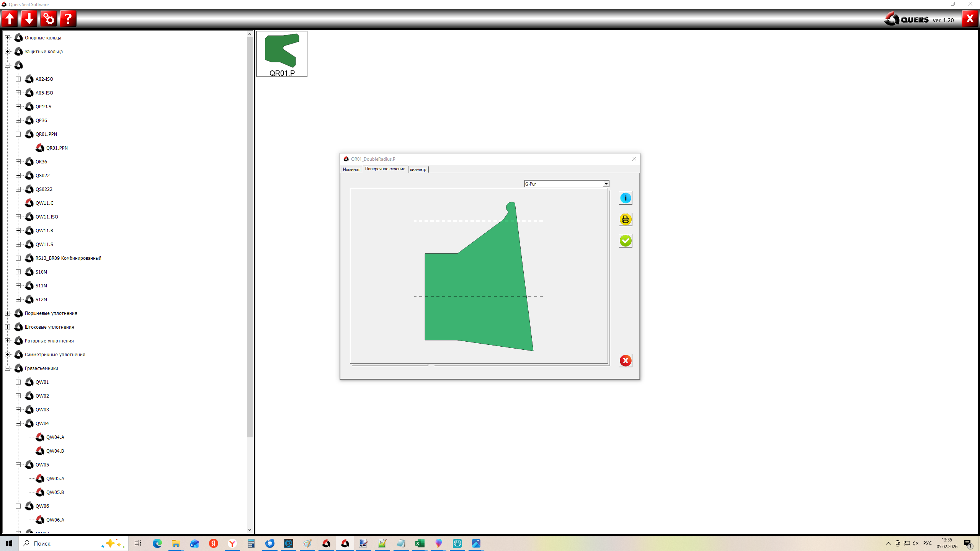
Task: Cancel the dialog with the red X button
Action: tap(625, 360)
